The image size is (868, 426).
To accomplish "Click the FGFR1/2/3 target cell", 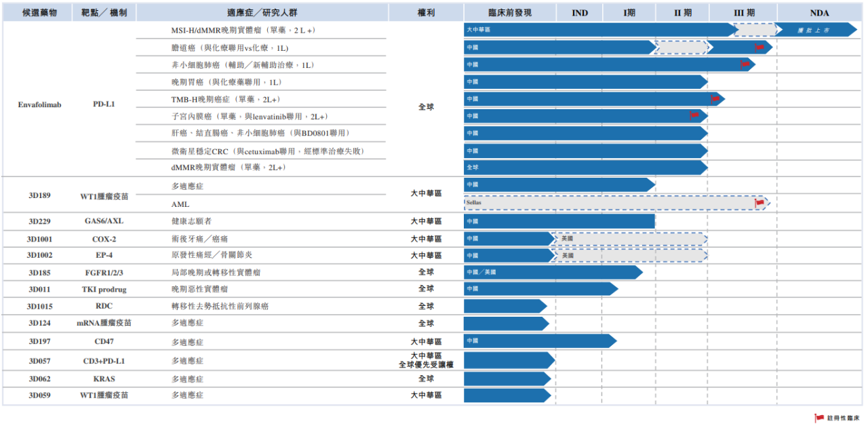I will pyautogui.click(x=104, y=272).
